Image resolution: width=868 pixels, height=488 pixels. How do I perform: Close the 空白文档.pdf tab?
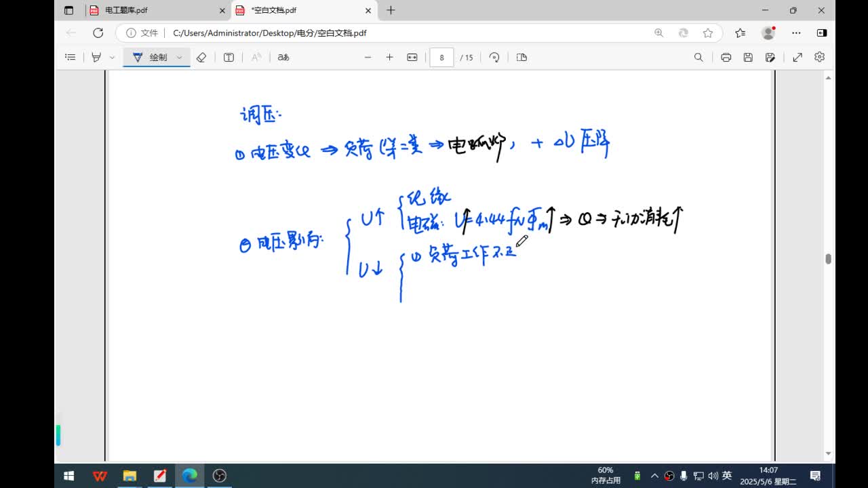click(368, 10)
